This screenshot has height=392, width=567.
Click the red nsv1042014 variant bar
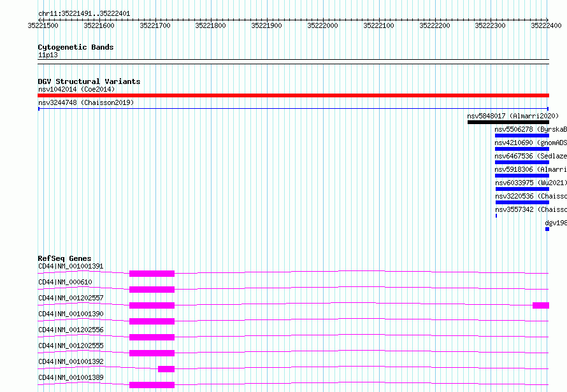click(293, 95)
